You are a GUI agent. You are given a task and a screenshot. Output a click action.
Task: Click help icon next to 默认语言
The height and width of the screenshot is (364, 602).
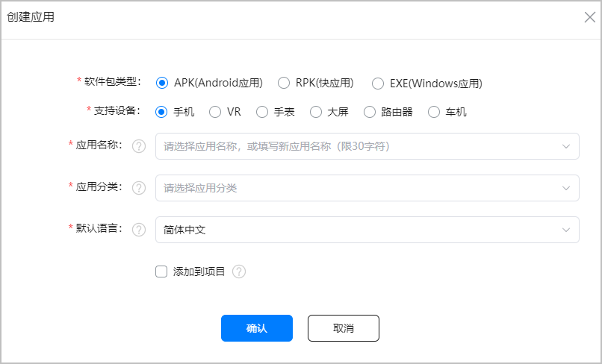tap(138, 230)
